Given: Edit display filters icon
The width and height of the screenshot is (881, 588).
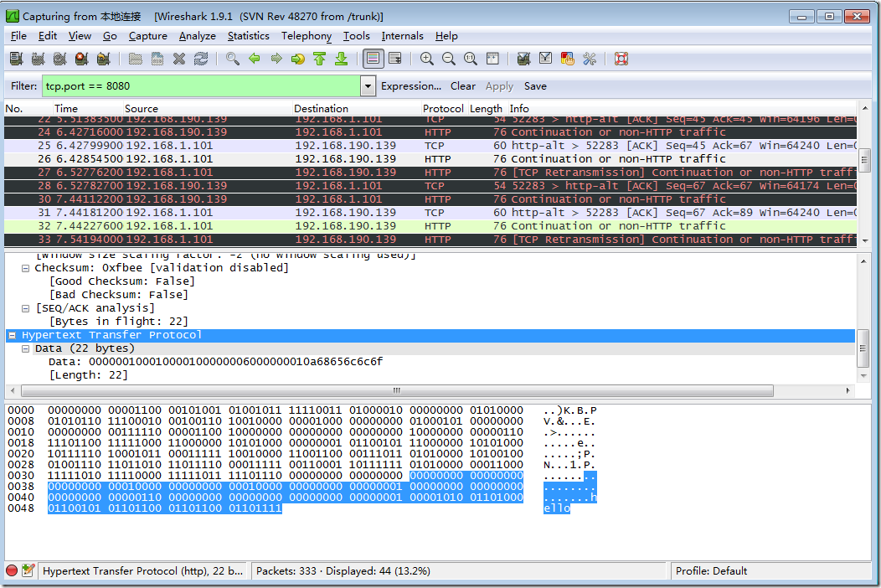Looking at the screenshot, I should tap(545, 59).
